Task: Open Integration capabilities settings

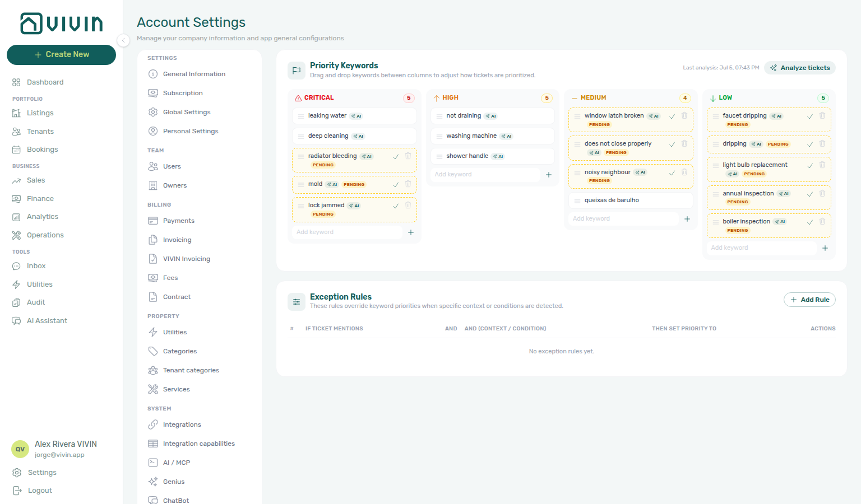Action: tap(198, 444)
